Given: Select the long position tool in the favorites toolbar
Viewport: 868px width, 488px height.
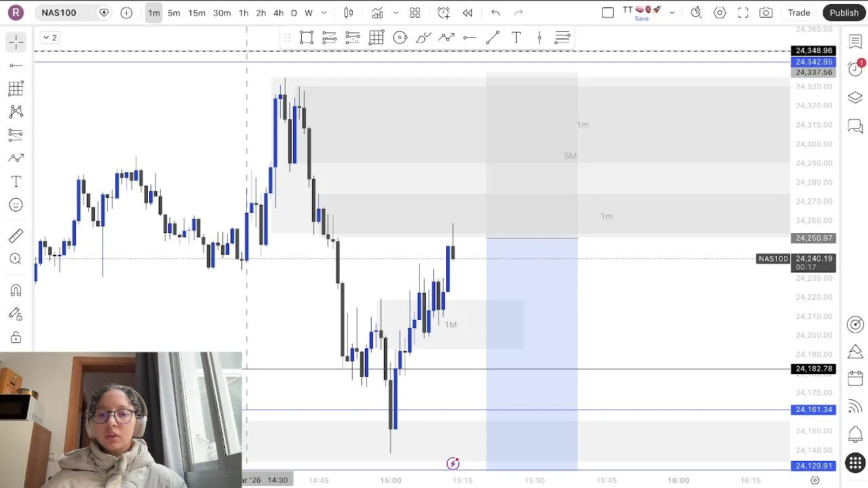Looking at the screenshot, I should pos(330,38).
